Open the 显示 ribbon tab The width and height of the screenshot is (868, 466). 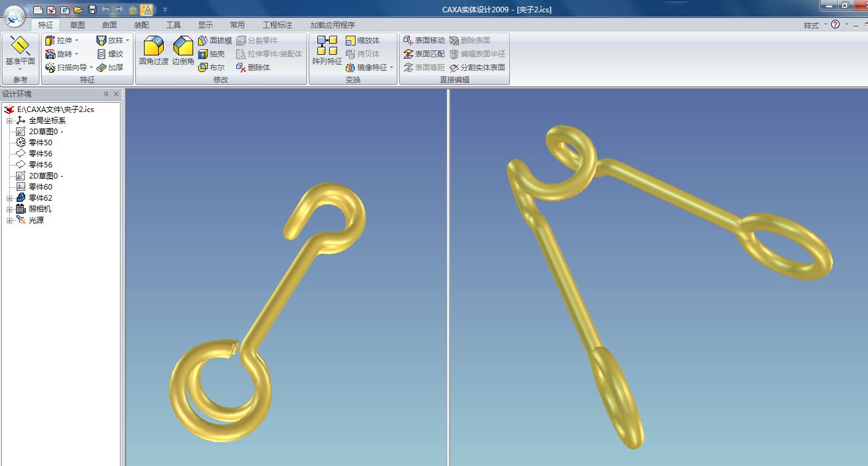(x=205, y=25)
